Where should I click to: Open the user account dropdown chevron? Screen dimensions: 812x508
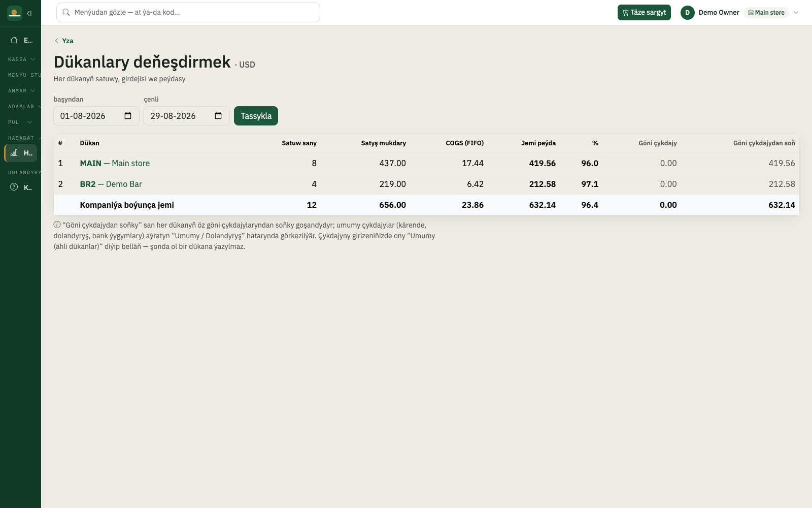[796, 13]
